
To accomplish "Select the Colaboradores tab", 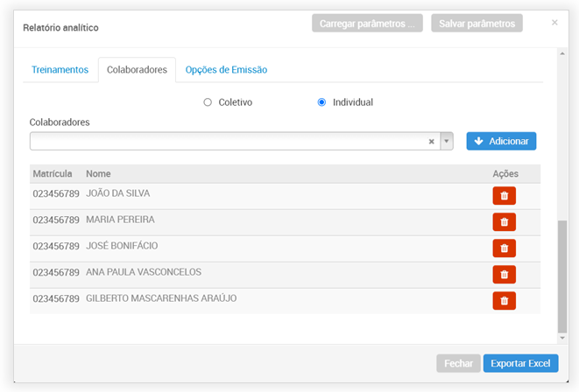I will pyautogui.click(x=137, y=70).
